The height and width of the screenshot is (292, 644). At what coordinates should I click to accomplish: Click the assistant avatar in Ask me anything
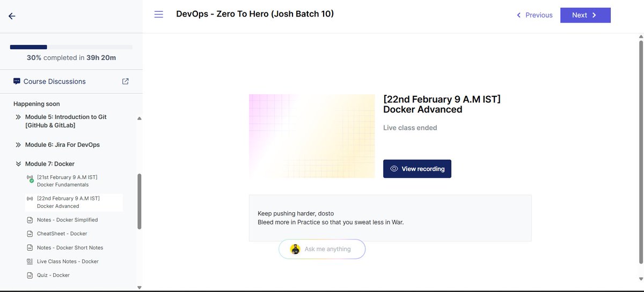[295, 249]
